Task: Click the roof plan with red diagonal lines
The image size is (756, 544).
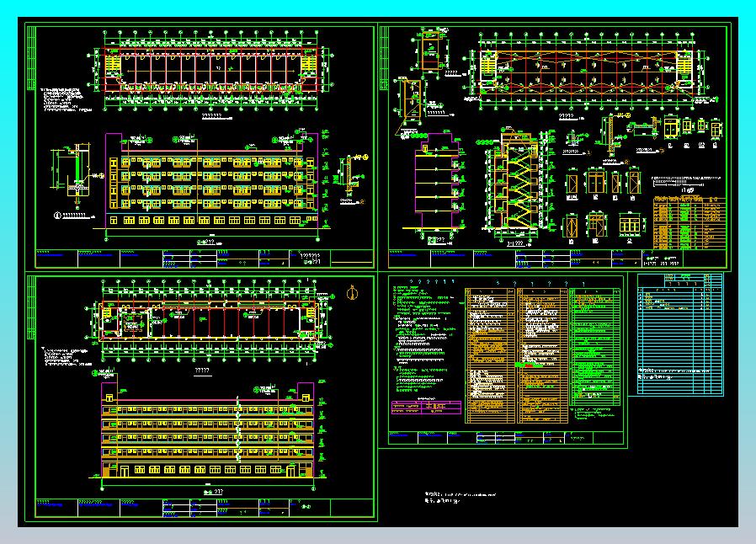Action: tap(586, 72)
